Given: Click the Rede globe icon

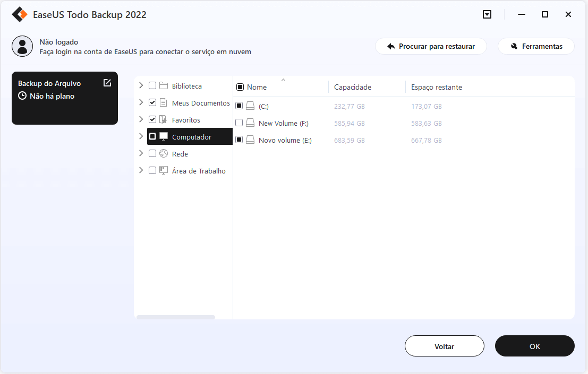Looking at the screenshot, I should pos(163,153).
